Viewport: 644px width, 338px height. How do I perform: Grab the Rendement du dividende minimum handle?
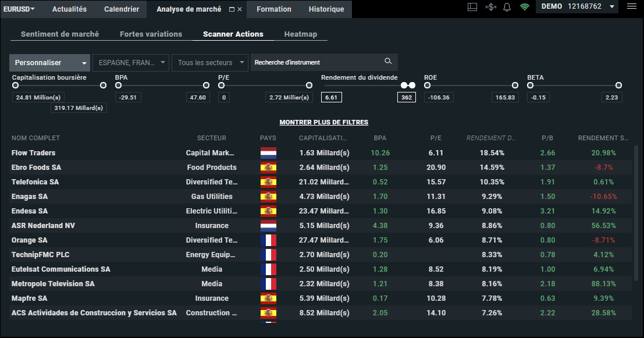404,86
